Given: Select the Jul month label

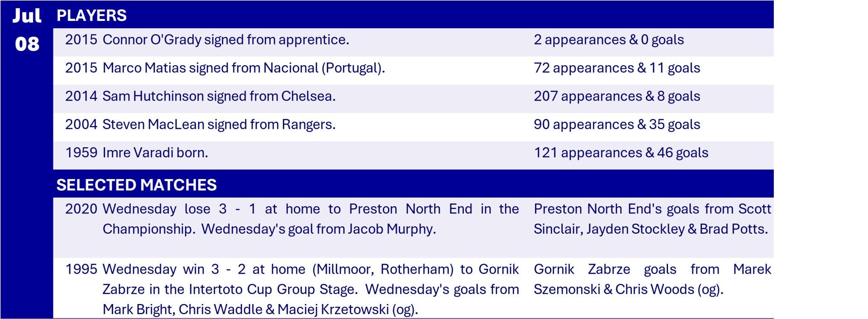Looking at the screenshot, I should coord(27,16).
